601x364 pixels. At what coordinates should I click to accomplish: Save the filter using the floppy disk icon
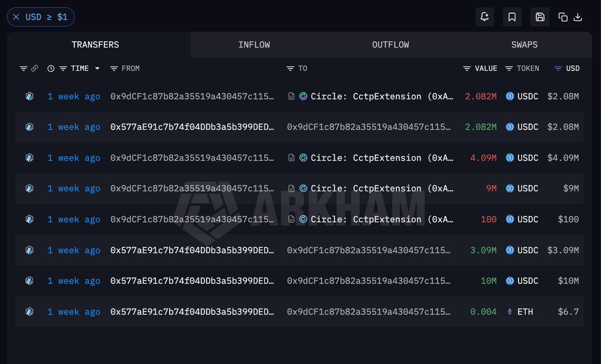(x=540, y=17)
